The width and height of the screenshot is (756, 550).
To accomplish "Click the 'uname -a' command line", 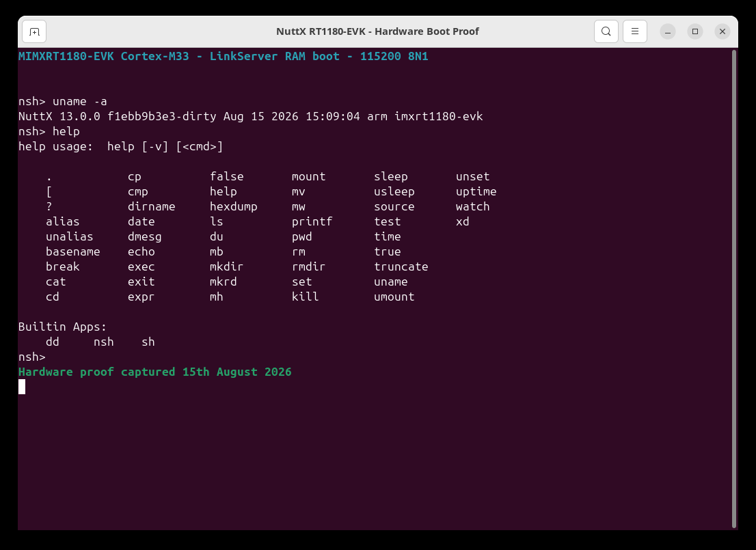I will 63,101.
